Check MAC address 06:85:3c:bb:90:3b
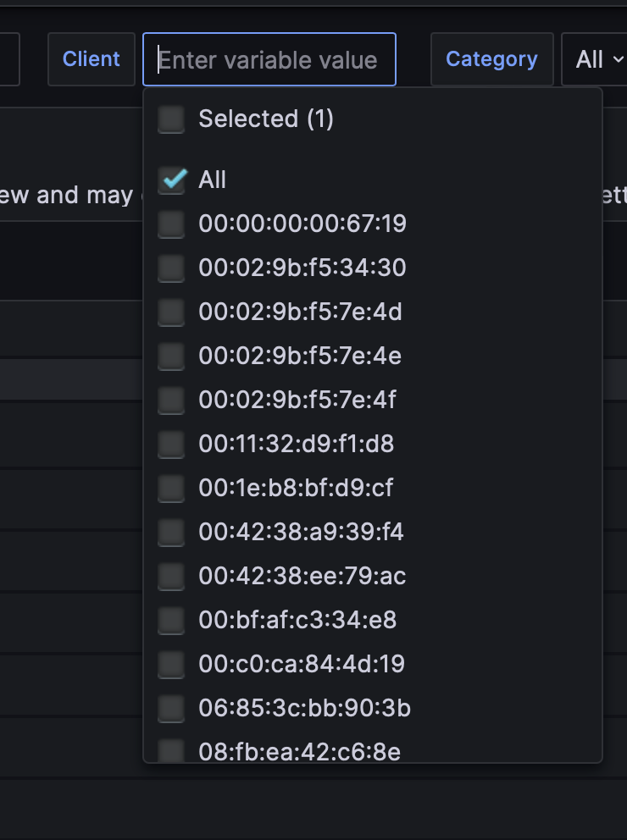Viewport: 627px width, 840px height. click(x=171, y=708)
